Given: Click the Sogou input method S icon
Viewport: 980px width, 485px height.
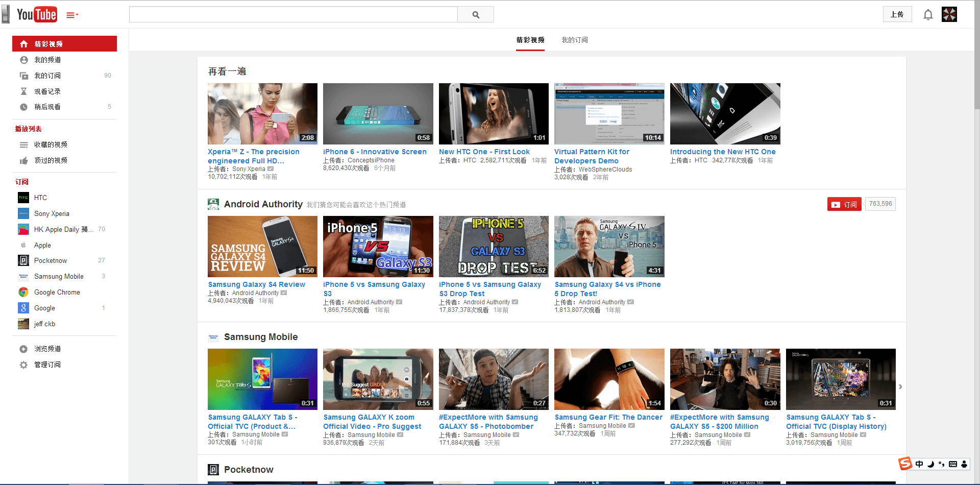Looking at the screenshot, I should (905, 464).
